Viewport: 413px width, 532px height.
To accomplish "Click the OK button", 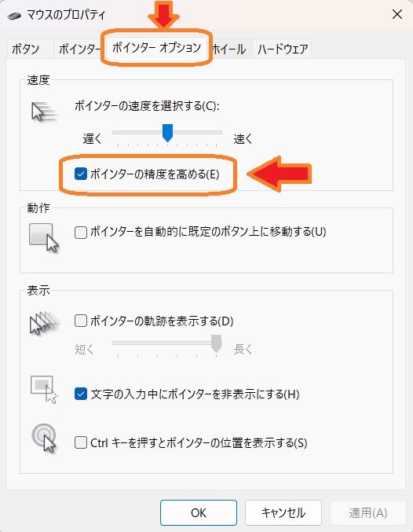I will click(199, 512).
